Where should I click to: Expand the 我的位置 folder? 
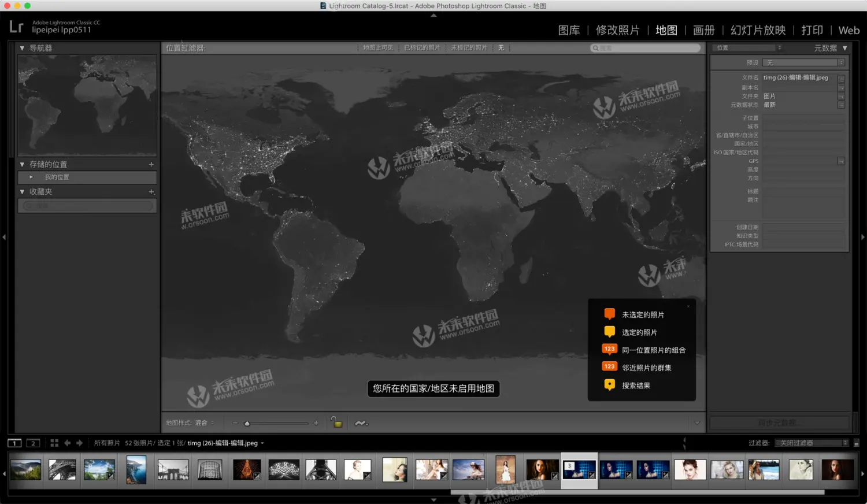(x=31, y=177)
